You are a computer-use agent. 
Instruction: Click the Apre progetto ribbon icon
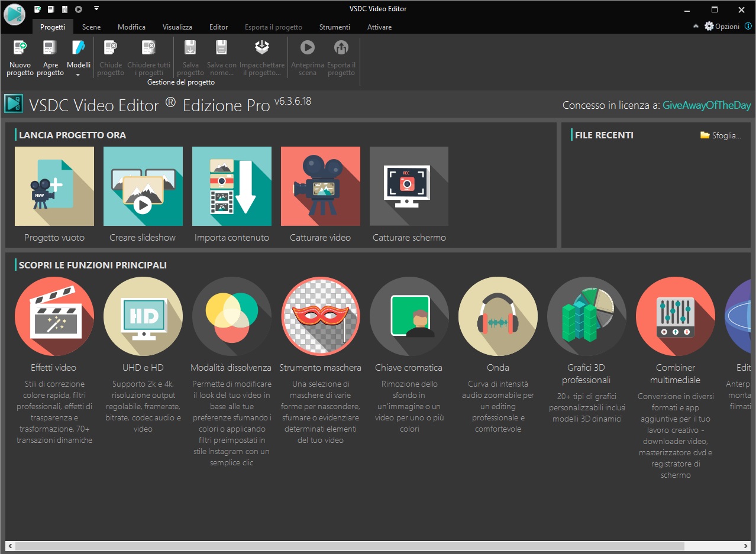tap(50, 48)
